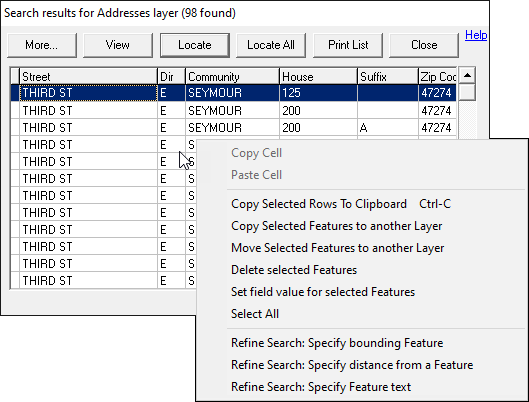Click the Community column header
Viewport: 529px width, 402px height.
point(232,77)
